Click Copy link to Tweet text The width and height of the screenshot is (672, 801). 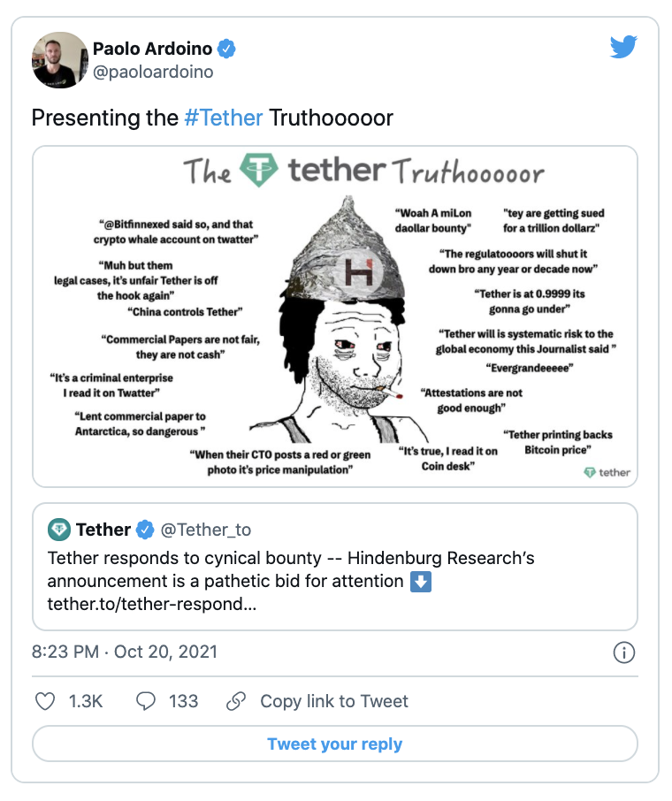tap(334, 701)
